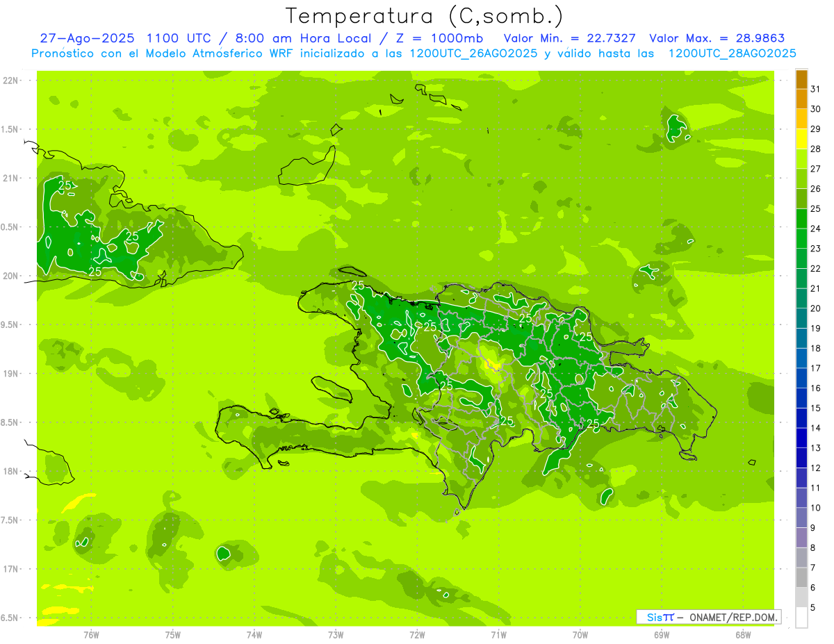This screenshot has height=644, width=834.
Task: Click the 'SisTT- ONAMET/REP.DOM.' credit label
Action: pos(708,617)
